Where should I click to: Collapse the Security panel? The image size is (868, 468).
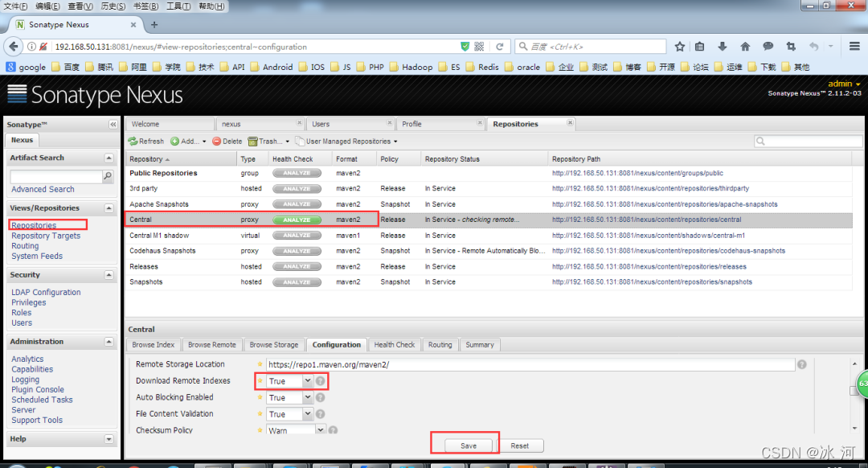point(109,275)
